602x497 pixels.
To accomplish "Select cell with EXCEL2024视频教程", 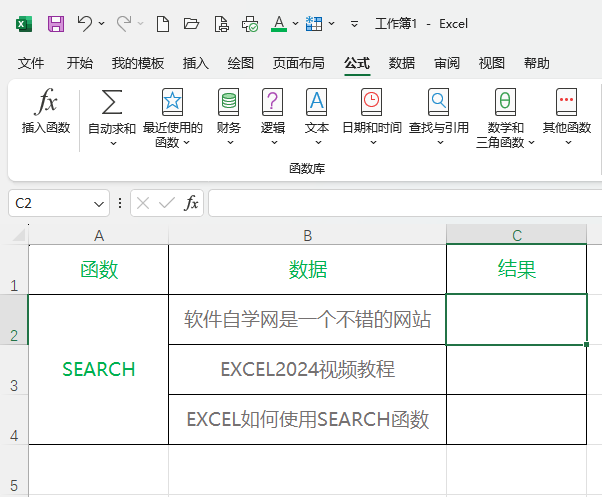I will pos(308,370).
